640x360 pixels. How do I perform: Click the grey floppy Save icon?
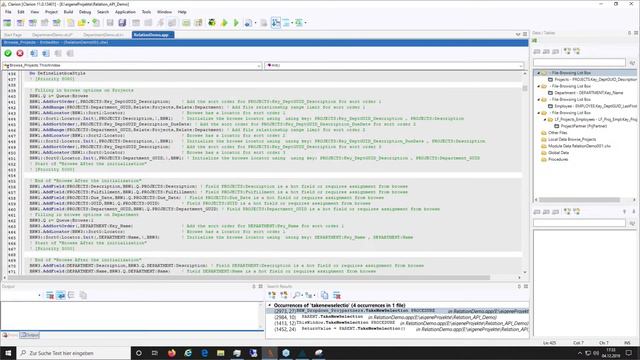[x=110, y=23]
